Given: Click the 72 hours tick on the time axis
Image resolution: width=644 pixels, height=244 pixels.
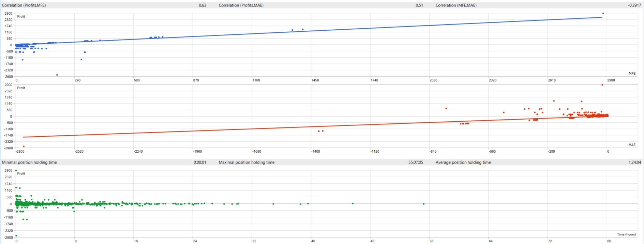Looking at the screenshot, I should click(550, 241).
